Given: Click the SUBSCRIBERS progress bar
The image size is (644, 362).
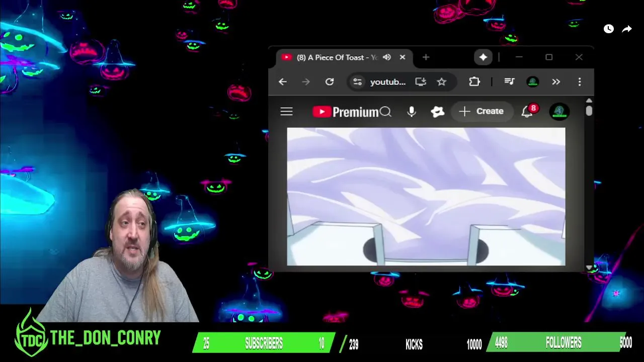Looking at the screenshot, I should [264, 343].
